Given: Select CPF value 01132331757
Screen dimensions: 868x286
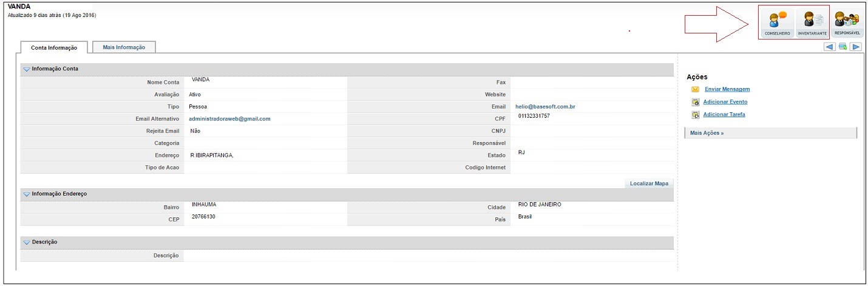Looking at the screenshot, I should click(534, 115).
